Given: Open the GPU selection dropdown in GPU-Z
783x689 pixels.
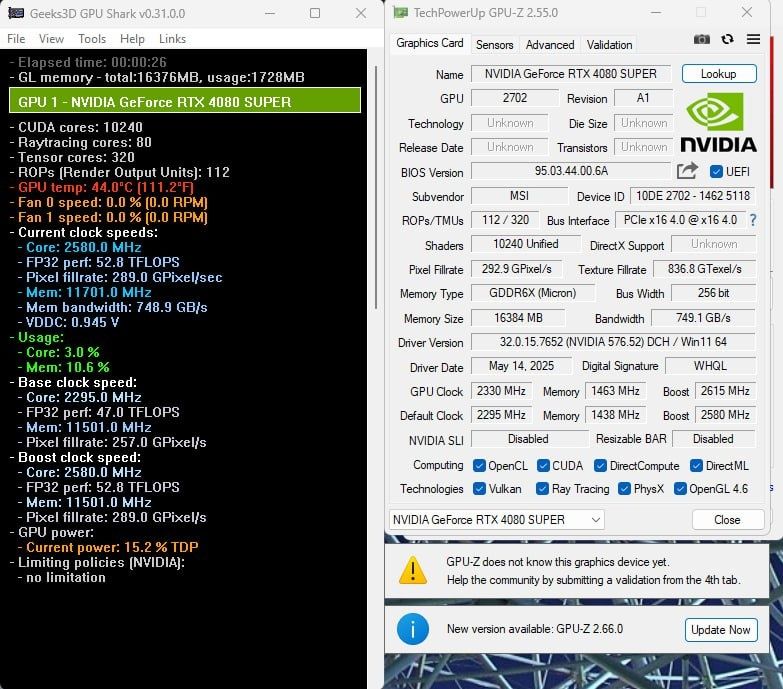Looking at the screenshot, I should coord(496,520).
